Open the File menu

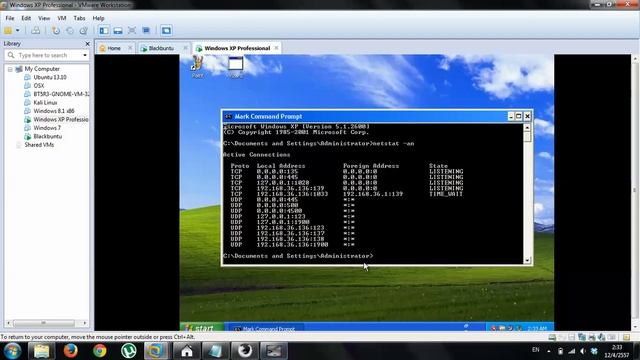[10, 18]
